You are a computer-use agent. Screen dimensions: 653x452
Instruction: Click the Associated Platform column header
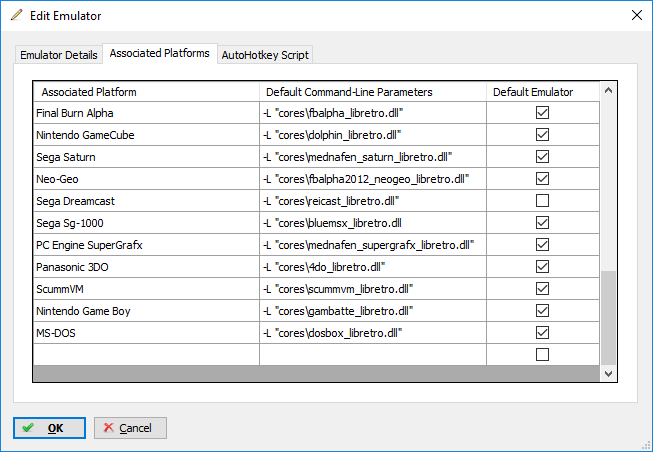[x=146, y=92]
